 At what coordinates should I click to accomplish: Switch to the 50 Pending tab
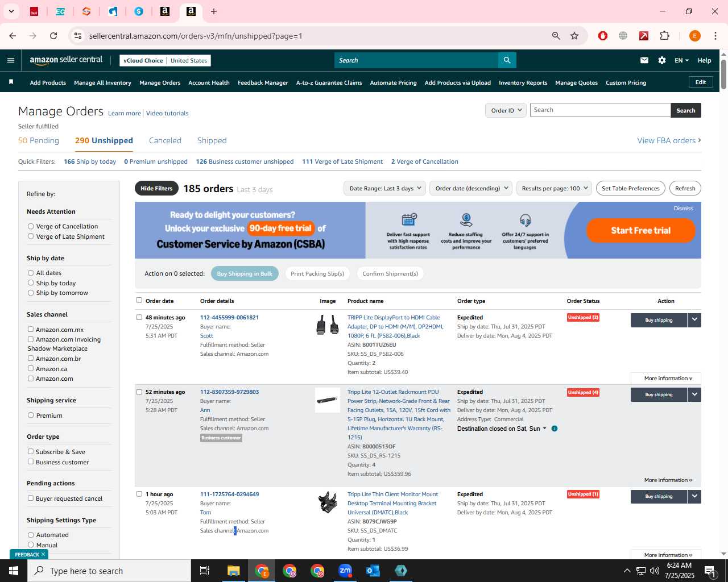(39, 140)
